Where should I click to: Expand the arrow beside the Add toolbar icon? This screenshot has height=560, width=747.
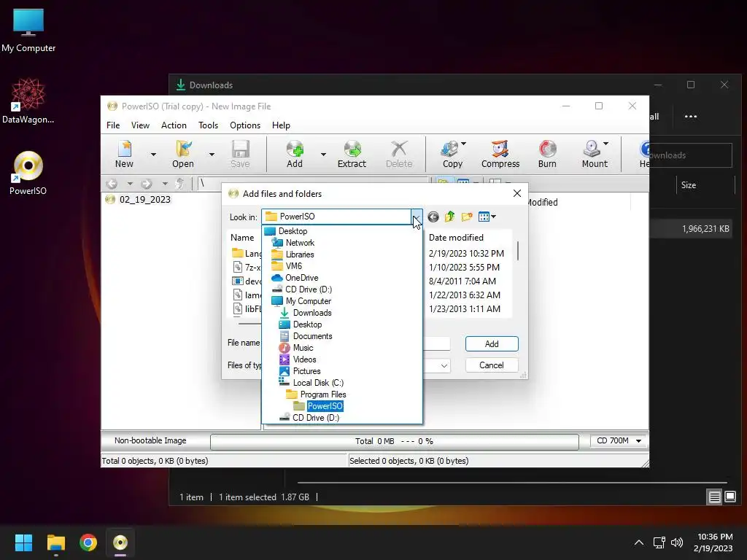click(x=323, y=155)
